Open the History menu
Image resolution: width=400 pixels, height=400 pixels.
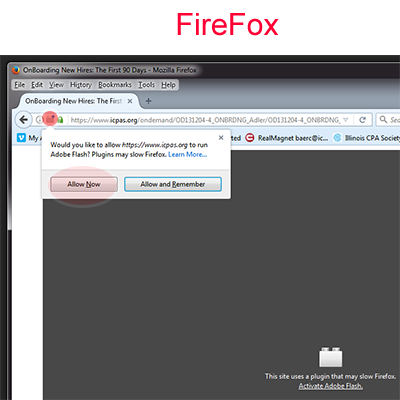pyautogui.click(x=81, y=85)
